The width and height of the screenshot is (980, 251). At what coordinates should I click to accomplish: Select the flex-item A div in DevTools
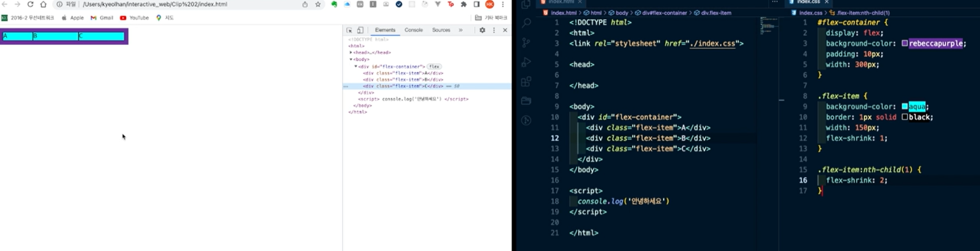403,73
